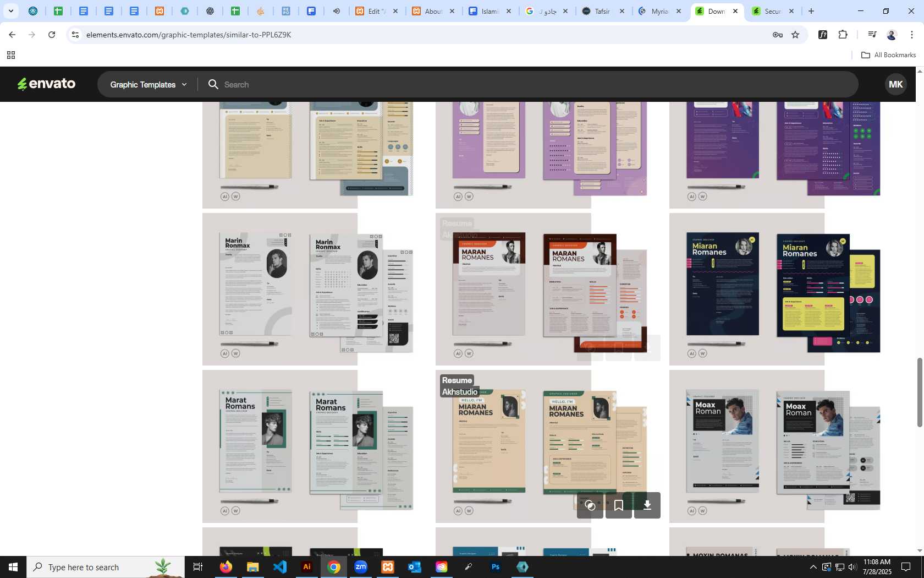Click the page vertical scrollbar thumb
The image size is (924, 578).
tap(920, 392)
